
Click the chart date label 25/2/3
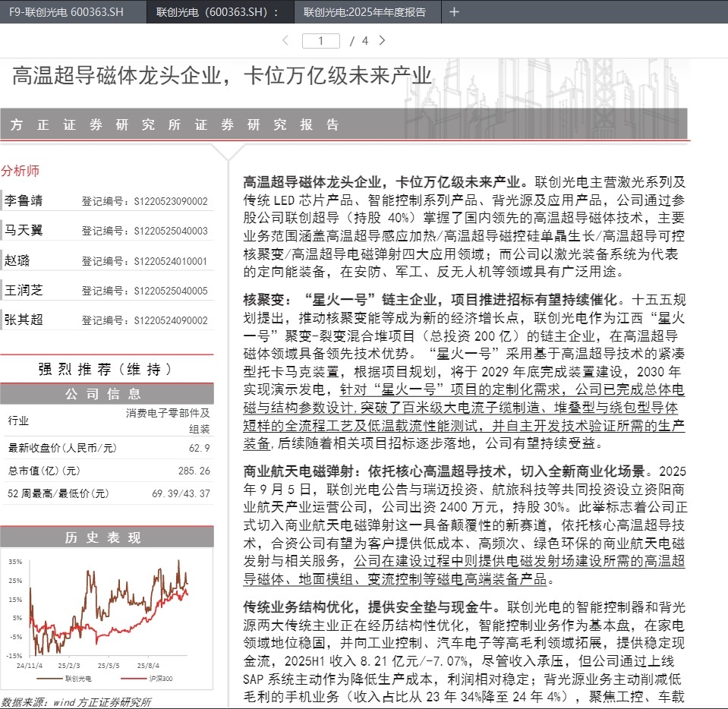69,666
